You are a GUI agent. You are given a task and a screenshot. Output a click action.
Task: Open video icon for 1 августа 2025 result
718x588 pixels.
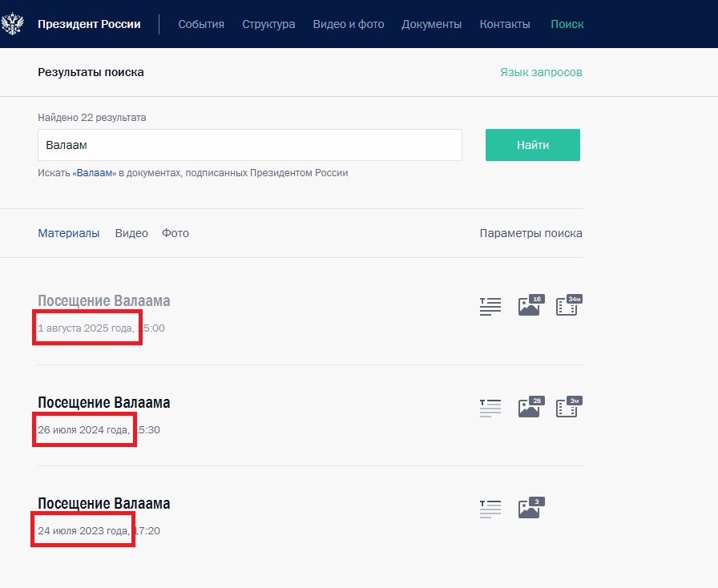click(567, 305)
